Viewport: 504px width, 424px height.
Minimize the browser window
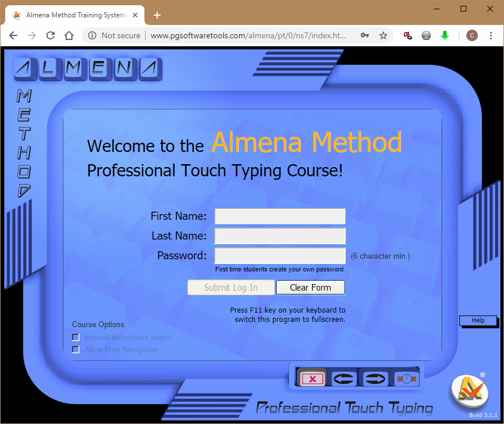pyautogui.click(x=437, y=9)
